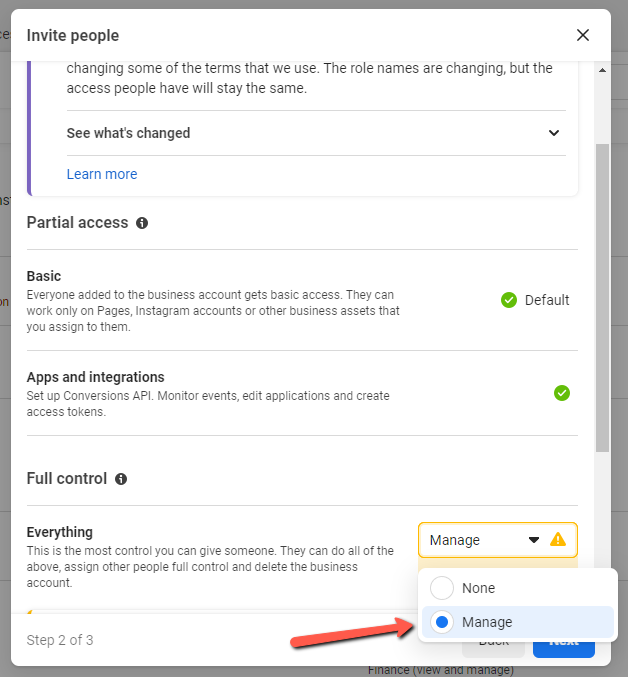Click the Partial access info icon
Image resolution: width=628 pixels, height=677 pixels.
[142, 223]
